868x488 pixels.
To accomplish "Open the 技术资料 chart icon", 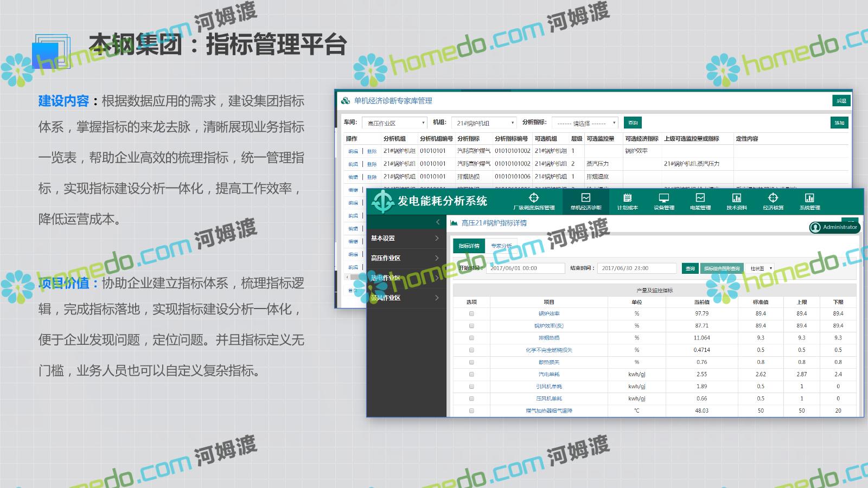I will click(x=737, y=197).
